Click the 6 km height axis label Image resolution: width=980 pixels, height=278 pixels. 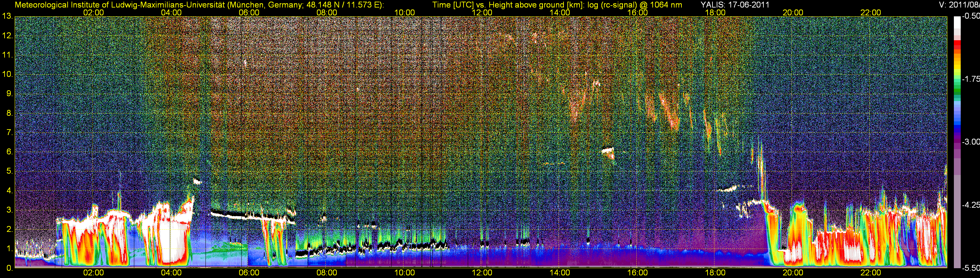[9, 152]
